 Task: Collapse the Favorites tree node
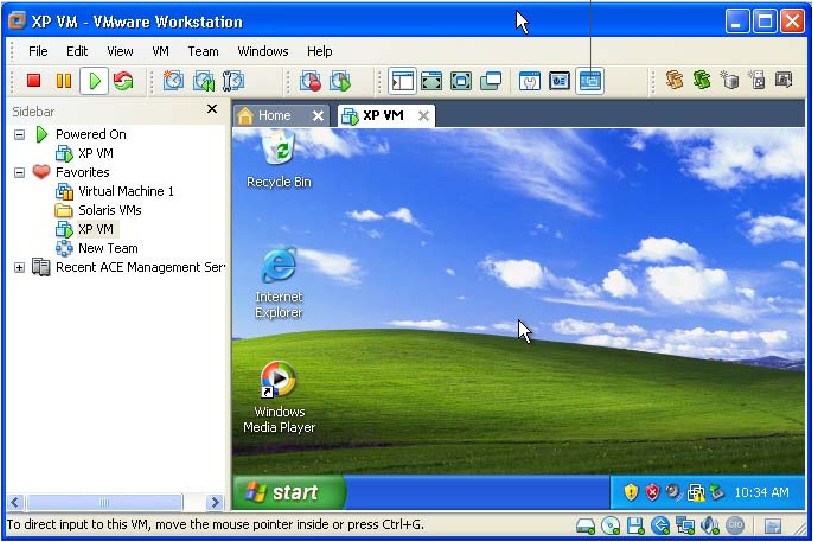pos(19,173)
